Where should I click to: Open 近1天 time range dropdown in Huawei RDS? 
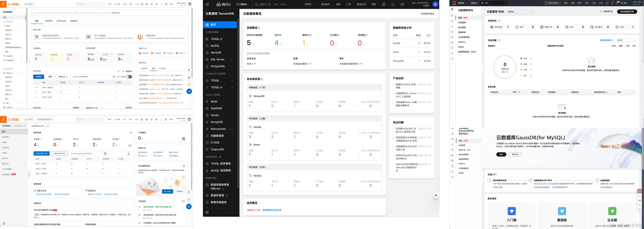626,40
